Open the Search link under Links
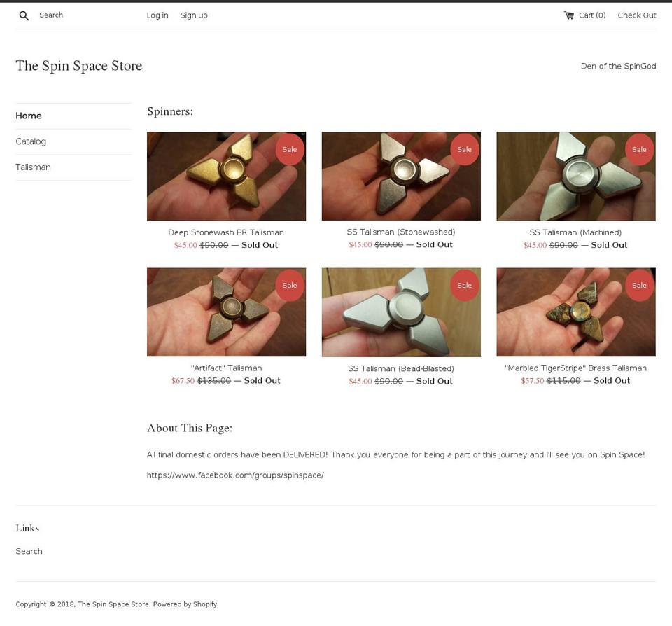The height and width of the screenshot is (626, 672). tap(29, 551)
